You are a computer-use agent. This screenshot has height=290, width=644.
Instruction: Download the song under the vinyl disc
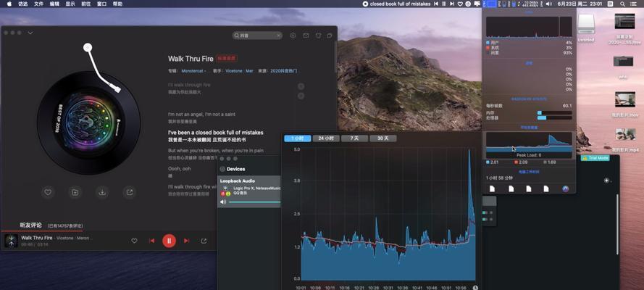(102, 192)
